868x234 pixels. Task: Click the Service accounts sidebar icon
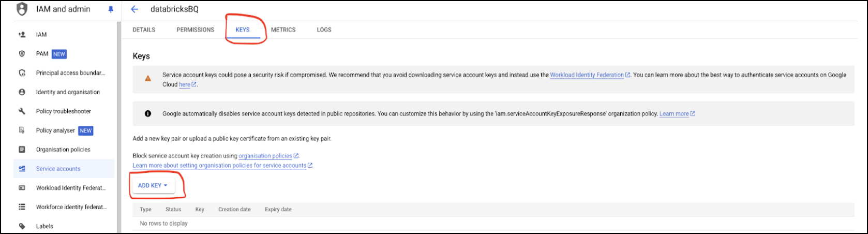click(22, 169)
